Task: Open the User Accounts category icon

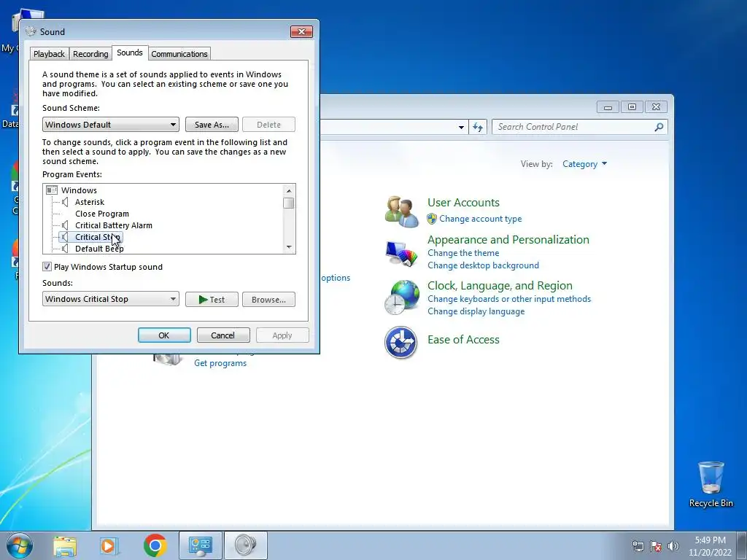Action: pos(401,211)
